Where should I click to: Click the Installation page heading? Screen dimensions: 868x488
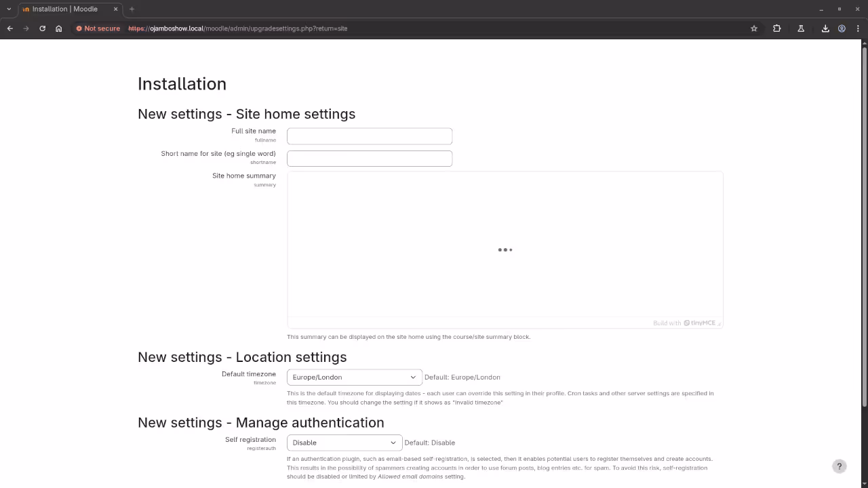(x=182, y=84)
